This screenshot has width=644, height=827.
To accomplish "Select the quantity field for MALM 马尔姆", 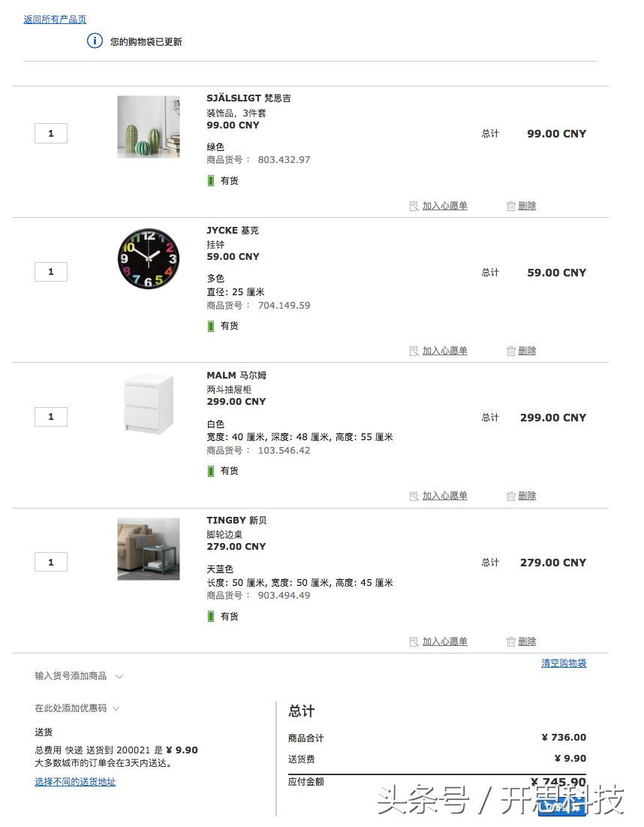I will [x=50, y=416].
